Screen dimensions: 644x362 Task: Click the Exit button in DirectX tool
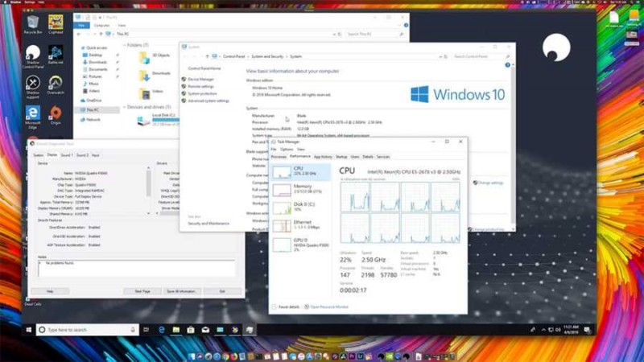click(x=222, y=291)
